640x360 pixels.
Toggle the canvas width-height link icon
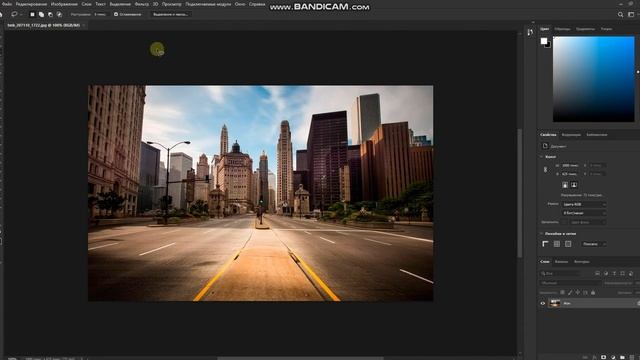click(x=545, y=169)
